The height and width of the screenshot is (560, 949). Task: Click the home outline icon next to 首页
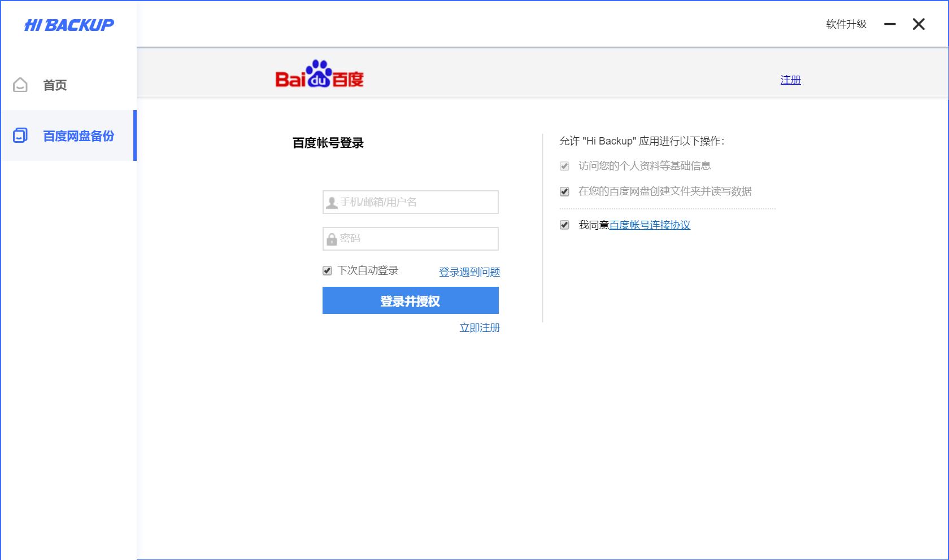tap(20, 85)
